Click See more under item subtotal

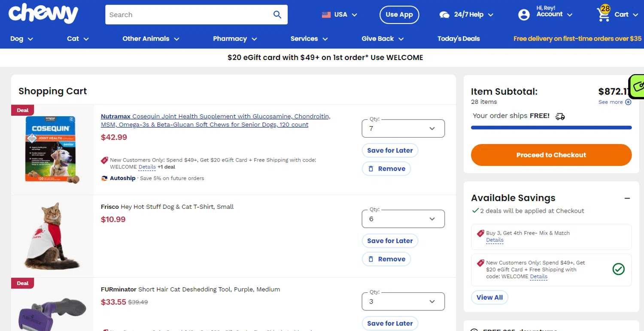point(611,102)
